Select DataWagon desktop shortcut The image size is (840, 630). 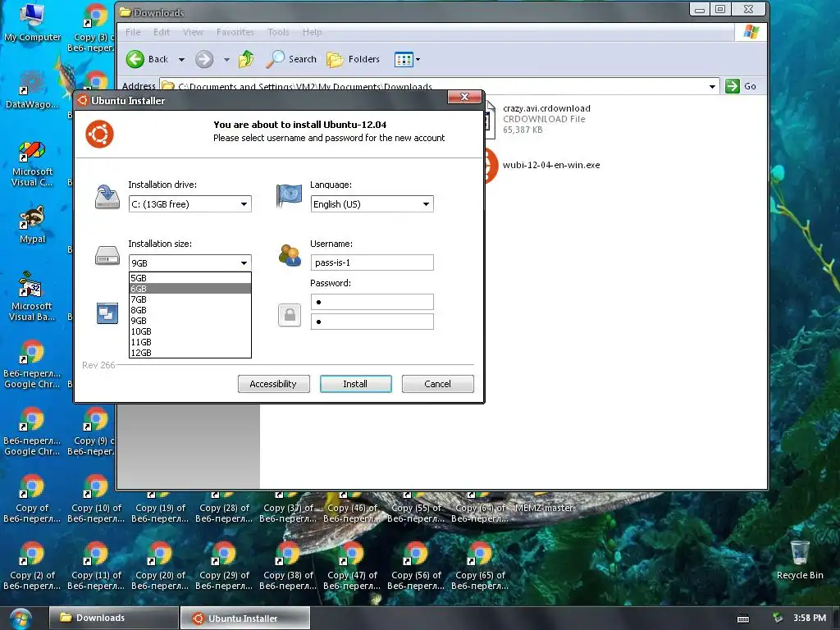click(x=32, y=89)
